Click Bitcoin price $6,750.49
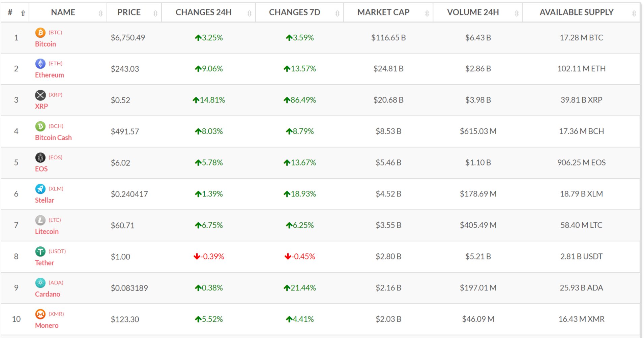This screenshot has width=644, height=338. click(128, 38)
